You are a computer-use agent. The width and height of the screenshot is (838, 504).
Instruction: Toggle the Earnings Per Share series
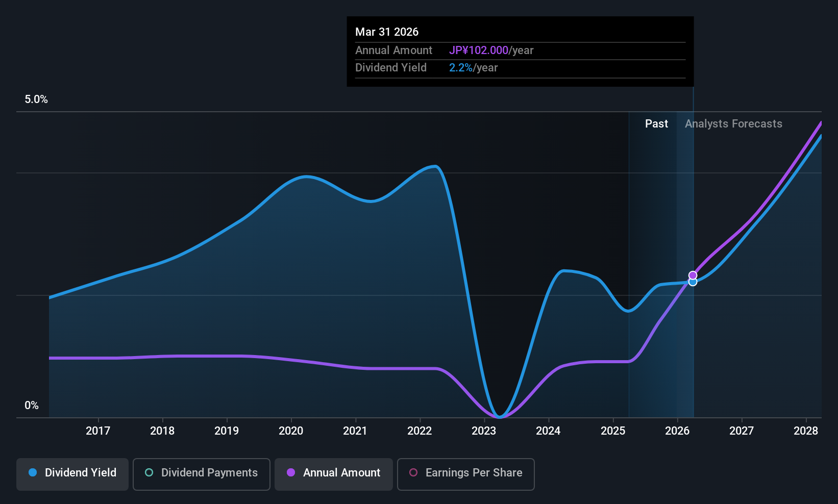[465, 474]
